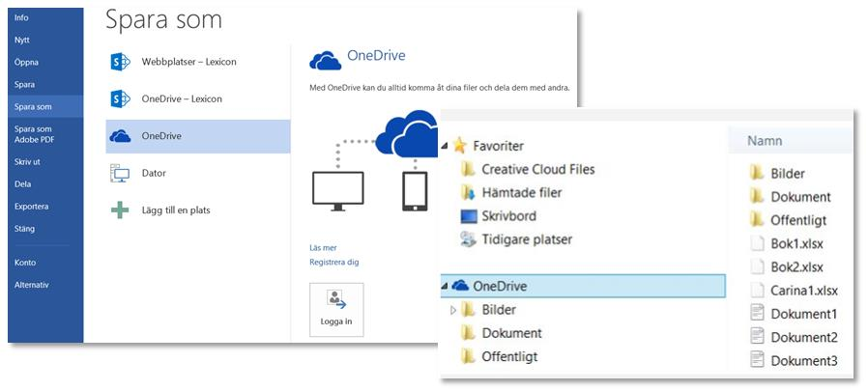
Task: Click Creative Cloud Files folder icon
Action: tap(469, 169)
